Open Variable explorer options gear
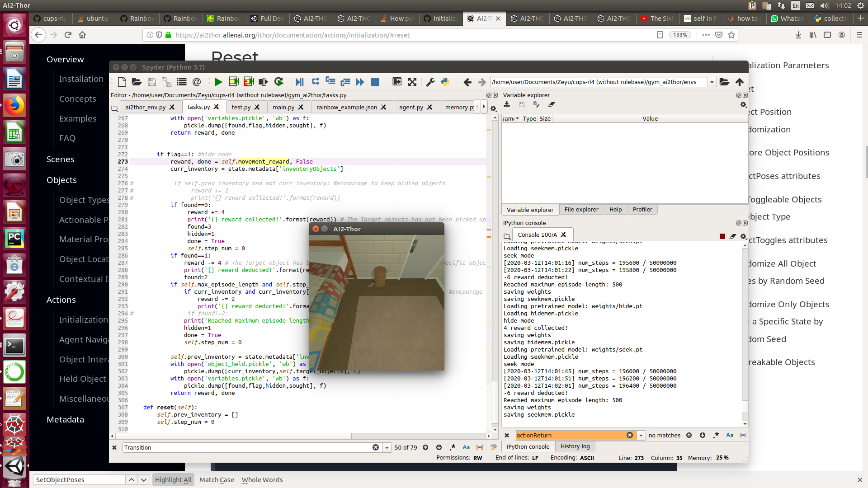868x488 pixels. 743,105
